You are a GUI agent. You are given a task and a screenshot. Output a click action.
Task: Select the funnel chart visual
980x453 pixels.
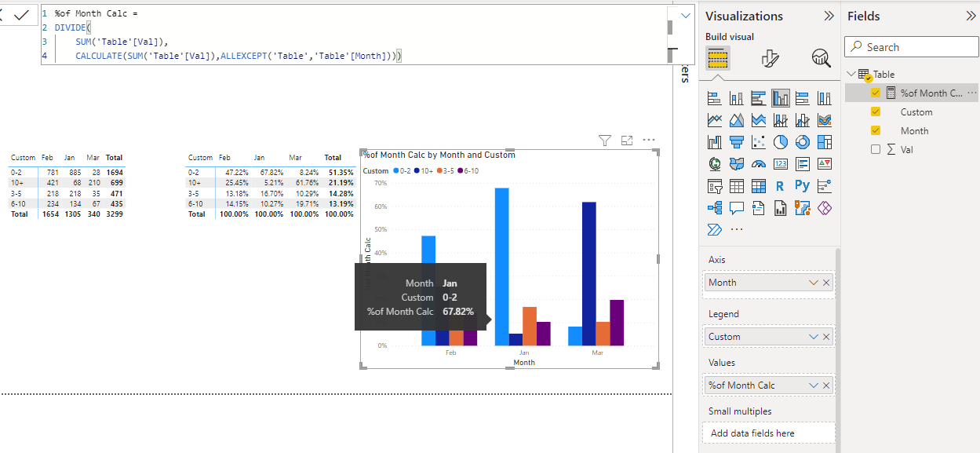pos(737,142)
